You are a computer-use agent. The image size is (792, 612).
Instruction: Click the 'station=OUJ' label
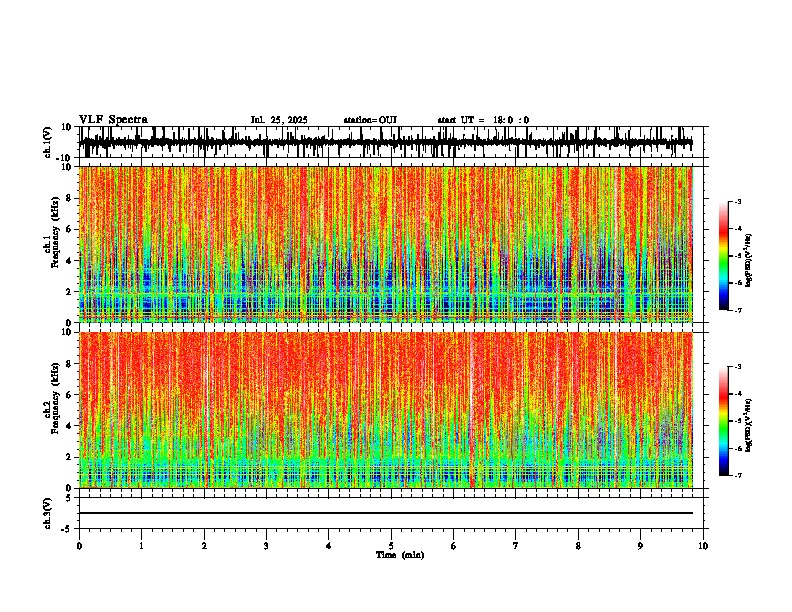[370, 120]
